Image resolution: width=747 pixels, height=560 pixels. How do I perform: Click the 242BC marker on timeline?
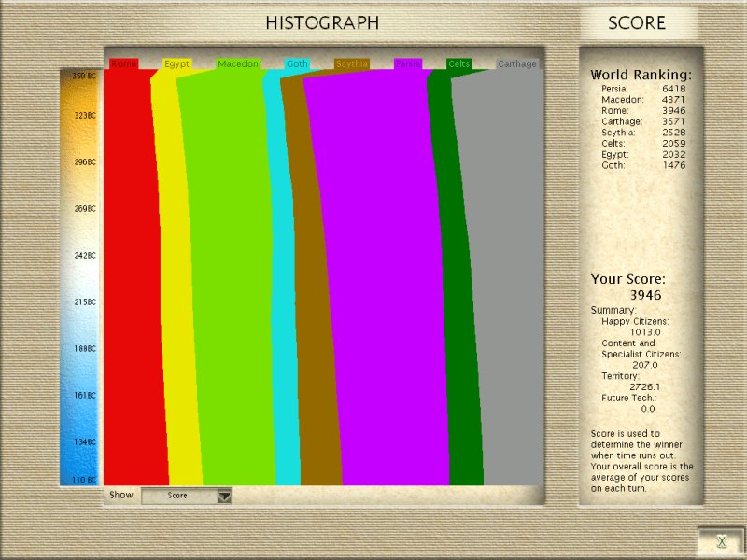pyautogui.click(x=86, y=255)
